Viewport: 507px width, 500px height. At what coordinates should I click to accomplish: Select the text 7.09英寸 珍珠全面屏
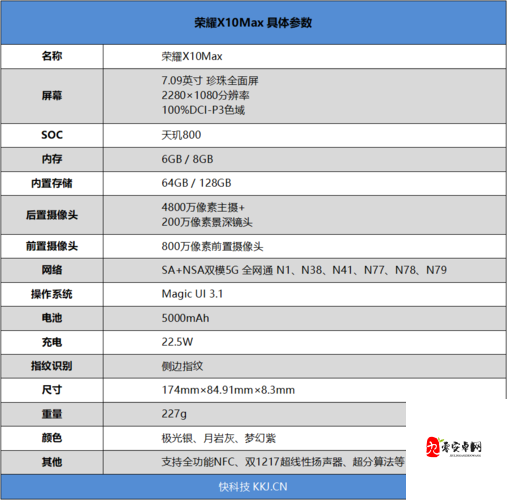click(x=210, y=81)
